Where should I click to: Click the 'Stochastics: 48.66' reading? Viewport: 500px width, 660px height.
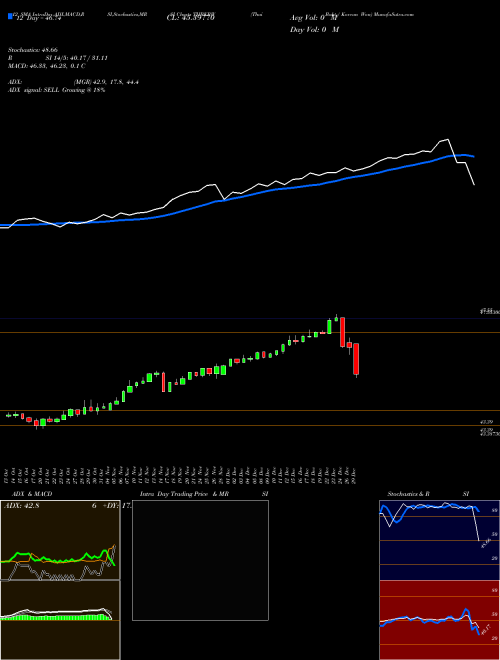click(33, 50)
